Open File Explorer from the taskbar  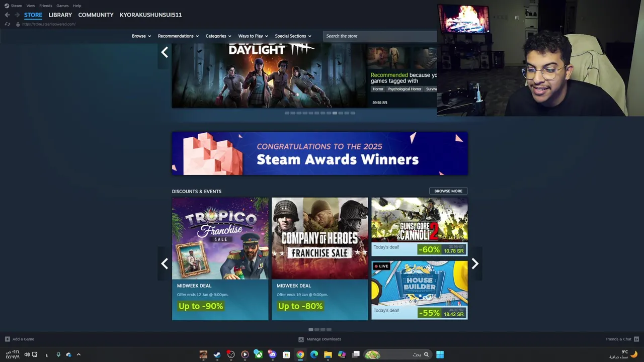click(328, 354)
